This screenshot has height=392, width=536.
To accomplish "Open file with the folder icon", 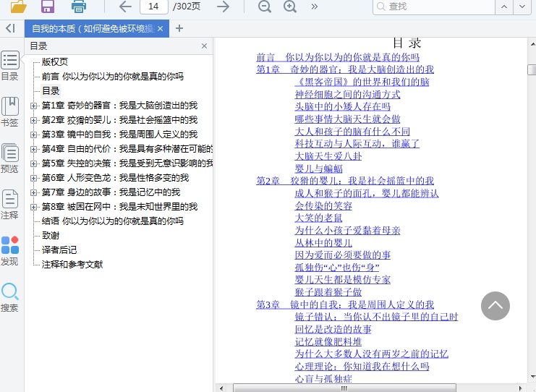I will tap(19, 7).
